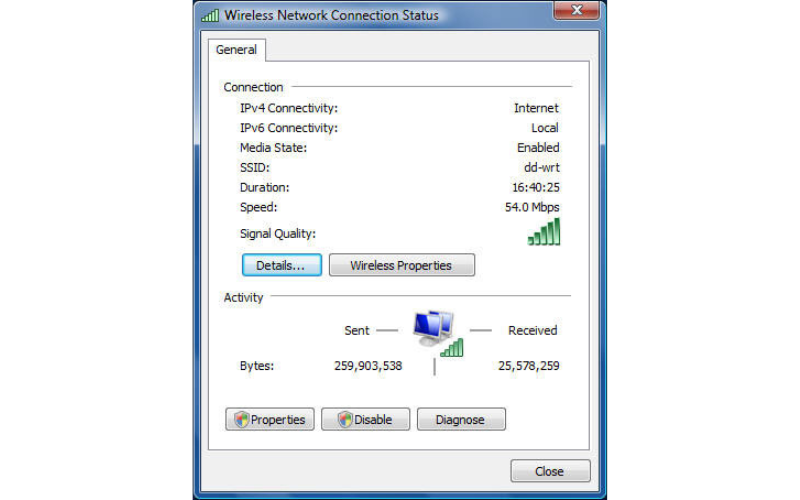800x500 pixels.
Task: Click the Speed value 54.0 Mbps
Action: coord(532,207)
